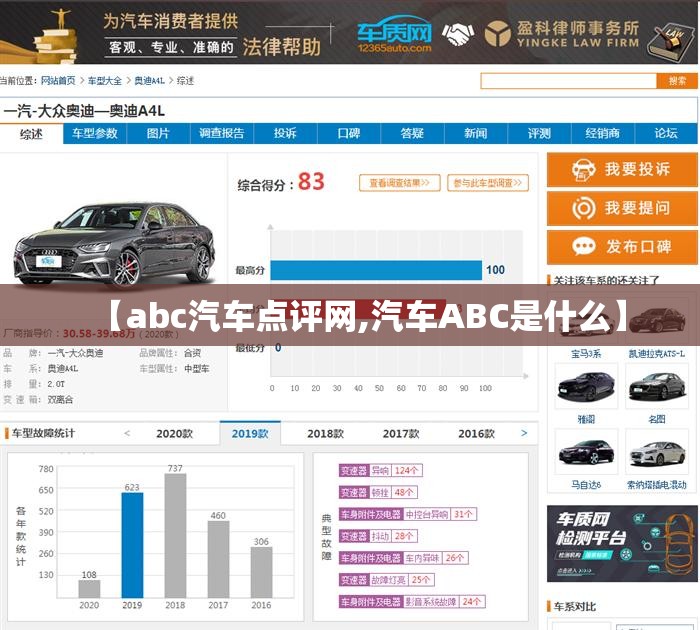This screenshot has width=700, height=630.
Task: Open the 新闻 tab
Action: pyautogui.click(x=475, y=134)
